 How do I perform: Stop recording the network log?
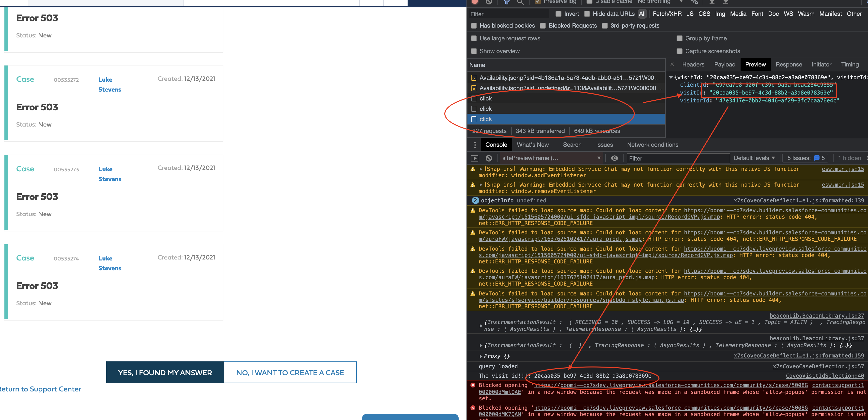pyautogui.click(x=474, y=2)
